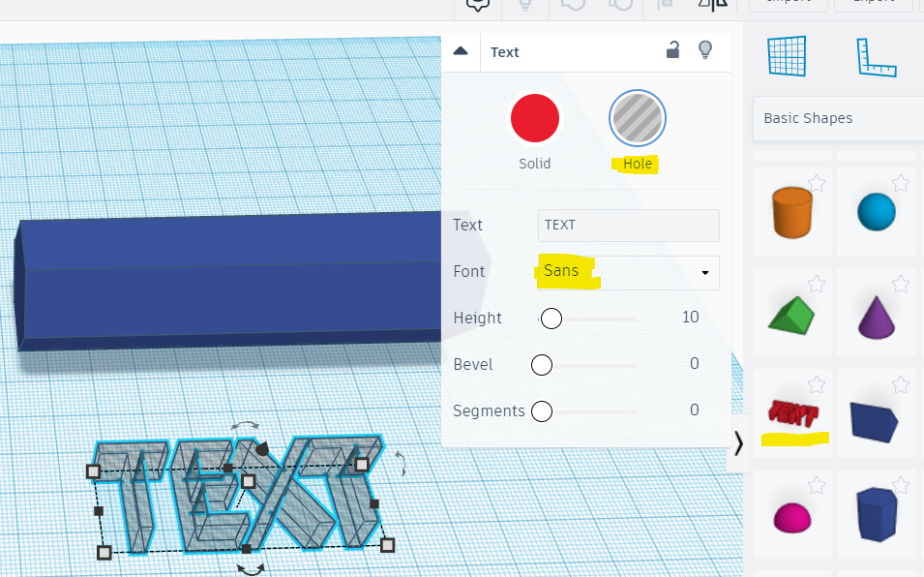Viewport: 924px width, 577px height.
Task: Click the Bevel value 0
Action: pos(694,364)
